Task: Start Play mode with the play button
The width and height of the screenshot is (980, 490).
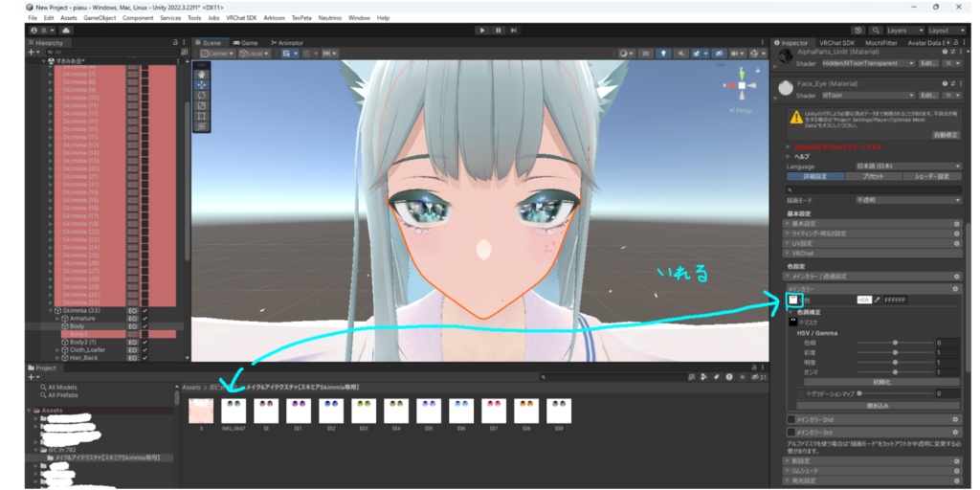Action: pos(482,30)
